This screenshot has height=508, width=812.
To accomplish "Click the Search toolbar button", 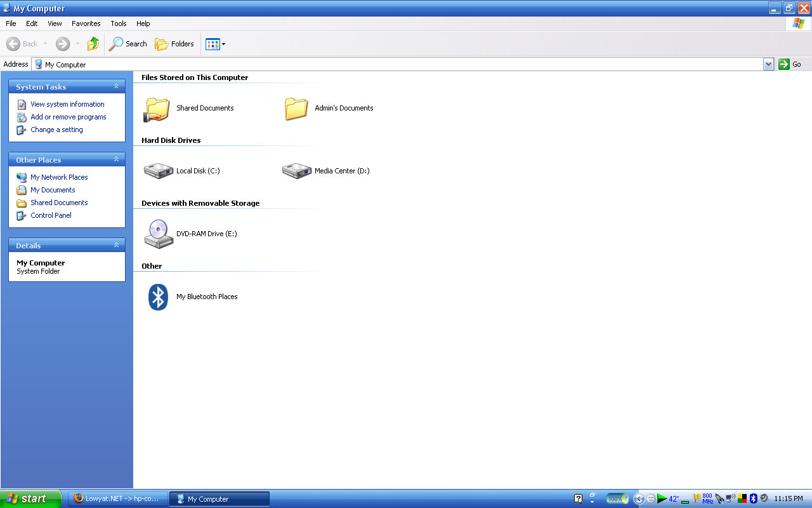I will [128, 44].
